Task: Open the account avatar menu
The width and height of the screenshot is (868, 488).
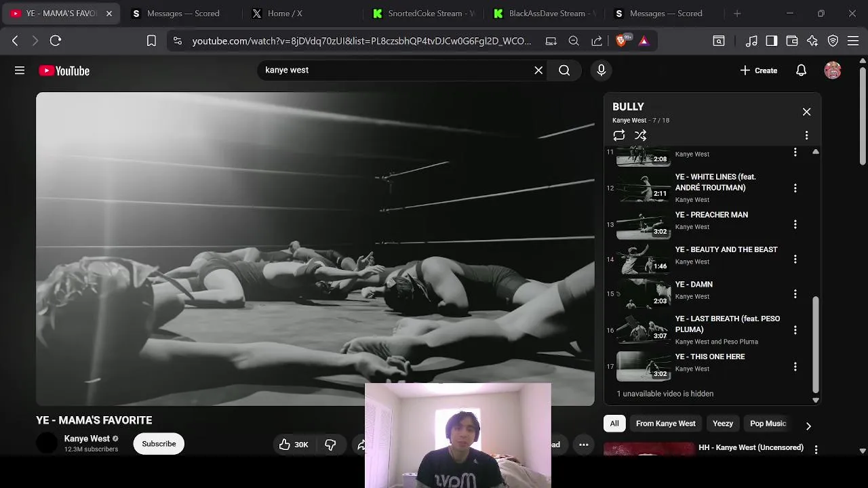Action: [833, 70]
